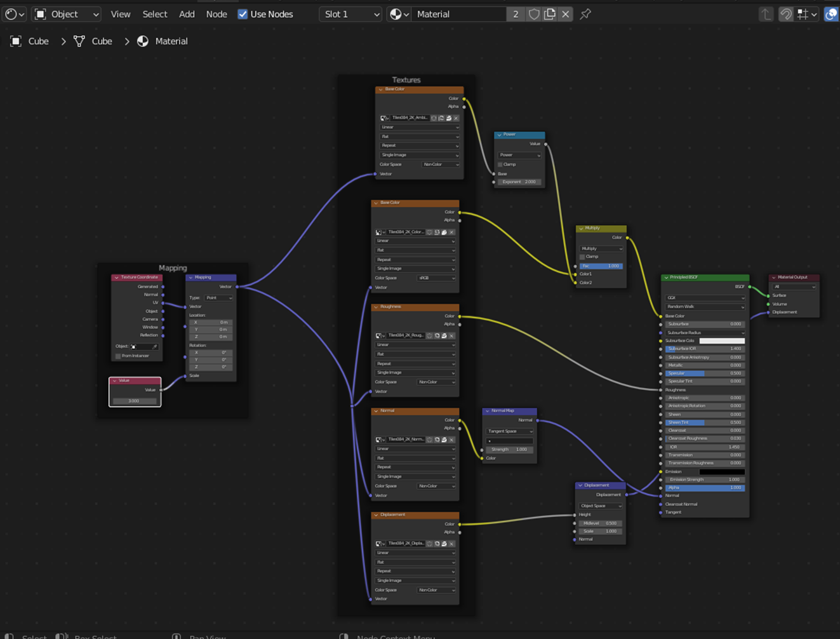Open the Node menu
The height and width of the screenshot is (639, 840).
[x=217, y=14]
